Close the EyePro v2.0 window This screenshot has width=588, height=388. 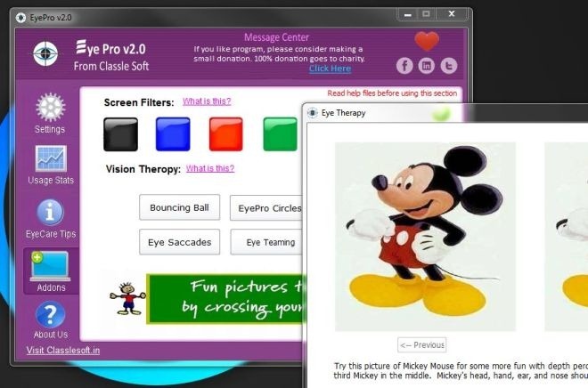point(452,14)
